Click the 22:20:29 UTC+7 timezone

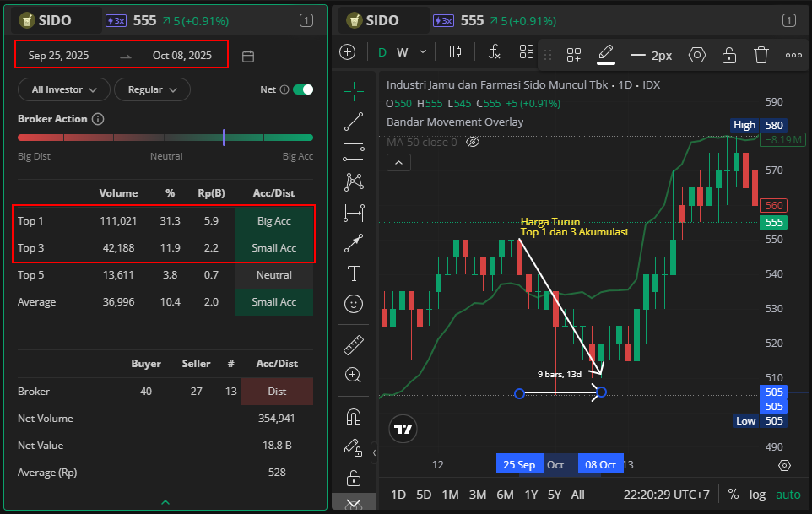click(x=667, y=495)
